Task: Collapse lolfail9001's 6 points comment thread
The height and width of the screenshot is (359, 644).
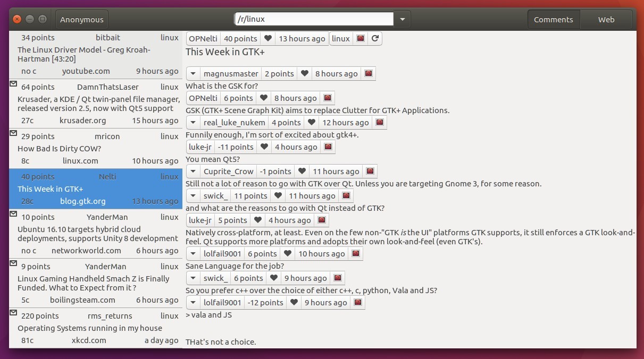Action: [193, 254]
